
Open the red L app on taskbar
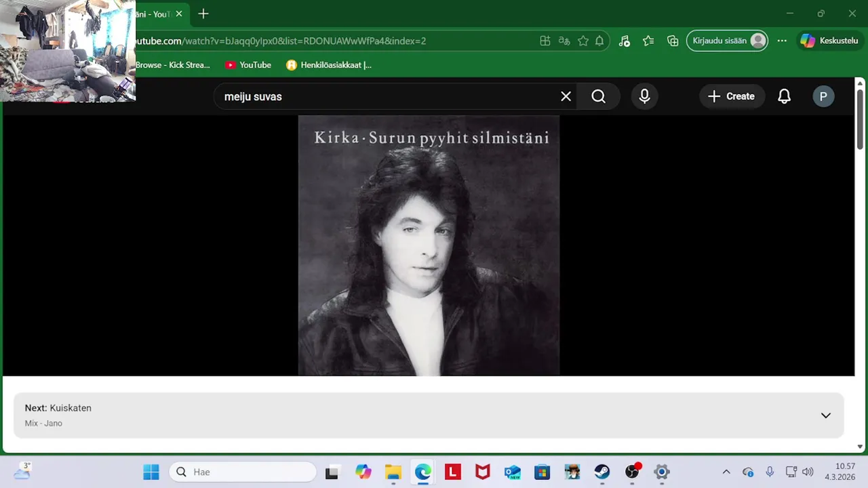click(x=453, y=472)
